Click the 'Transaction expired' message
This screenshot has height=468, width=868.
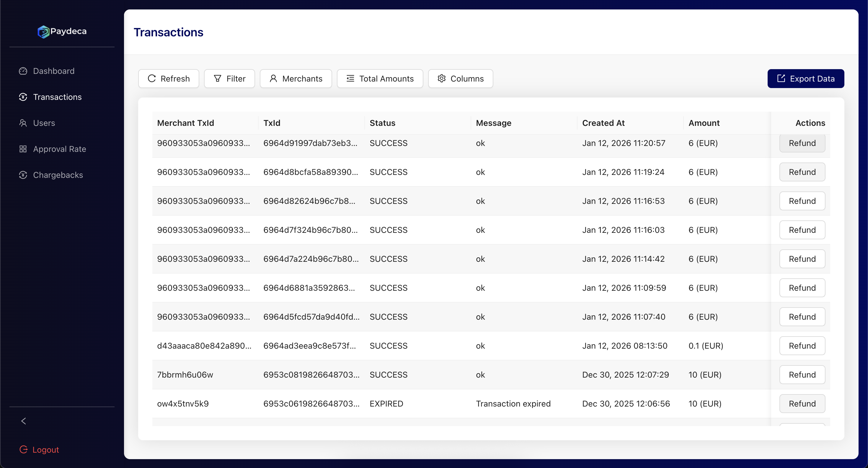pyautogui.click(x=513, y=404)
